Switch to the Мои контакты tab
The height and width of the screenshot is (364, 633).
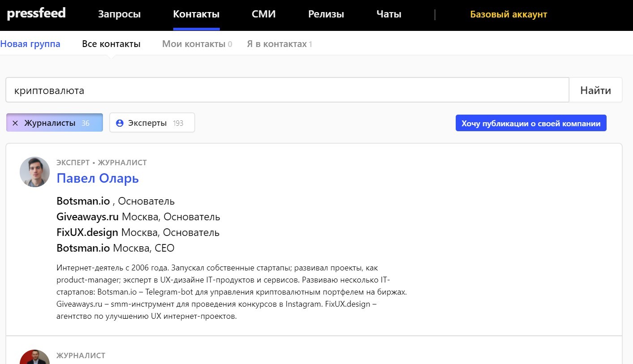197,44
